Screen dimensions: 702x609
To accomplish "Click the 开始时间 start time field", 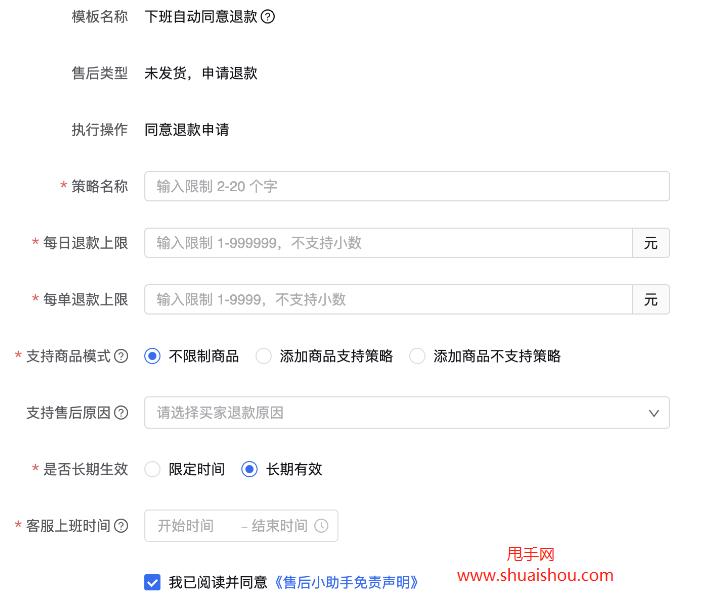I will pyautogui.click(x=186, y=526).
